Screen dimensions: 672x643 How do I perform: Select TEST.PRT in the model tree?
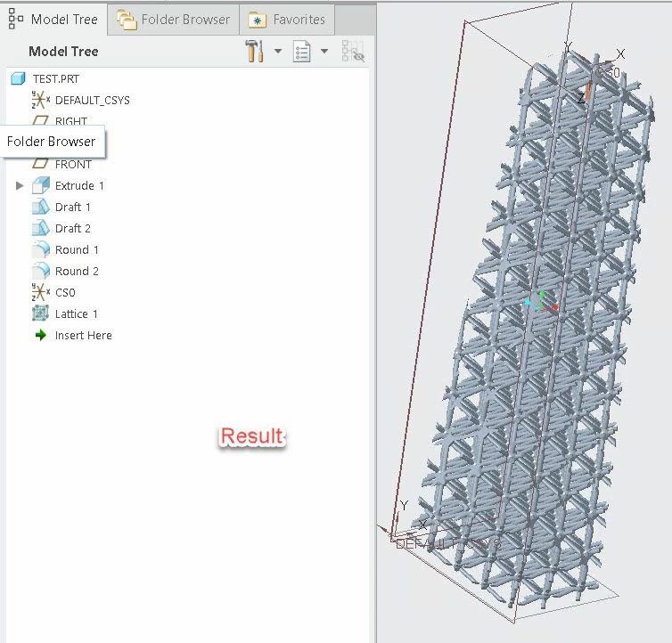[x=56, y=79]
